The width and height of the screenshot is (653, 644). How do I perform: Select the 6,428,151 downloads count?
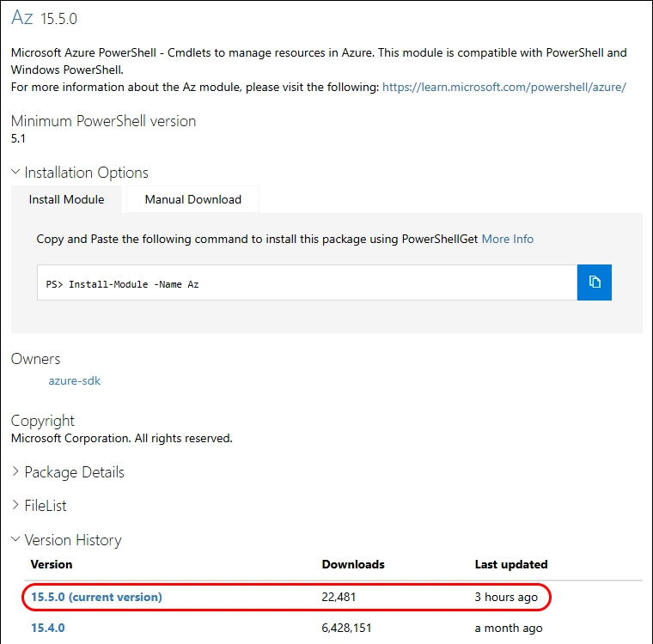click(x=347, y=628)
